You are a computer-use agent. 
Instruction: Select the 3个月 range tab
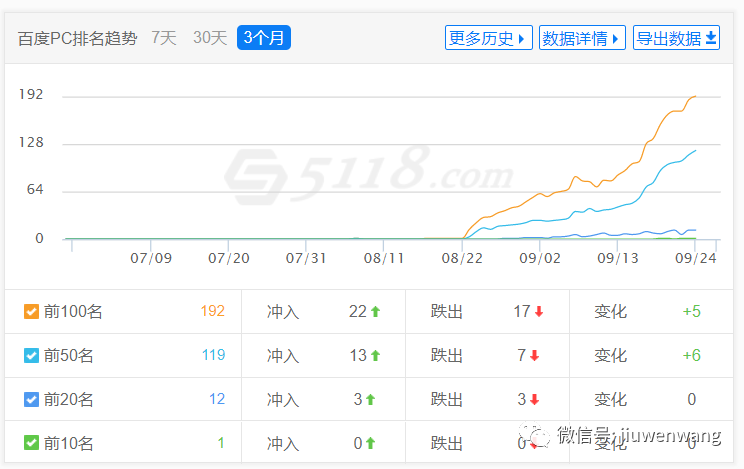[x=264, y=38]
